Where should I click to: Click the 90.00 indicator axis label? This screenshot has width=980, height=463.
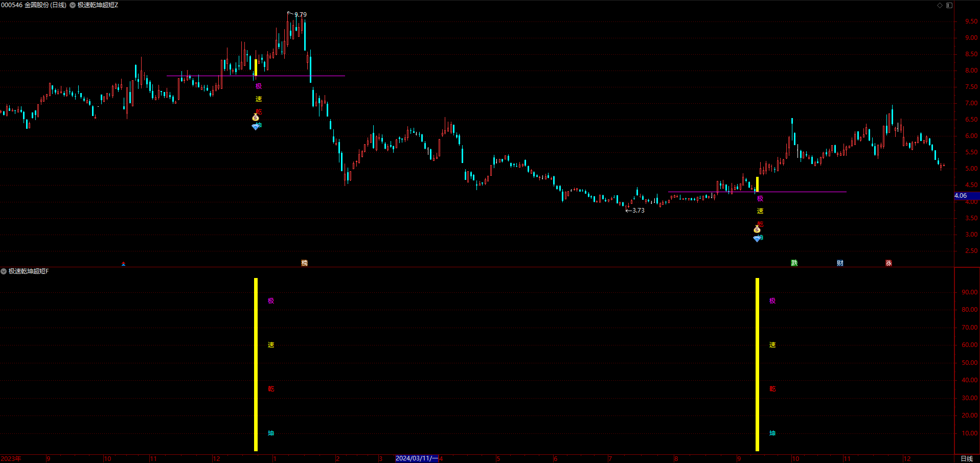[x=970, y=292]
